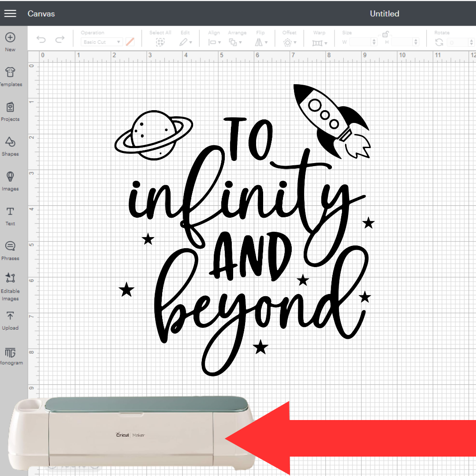Click the Size width input field
The image size is (476, 476).
click(x=360, y=42)
